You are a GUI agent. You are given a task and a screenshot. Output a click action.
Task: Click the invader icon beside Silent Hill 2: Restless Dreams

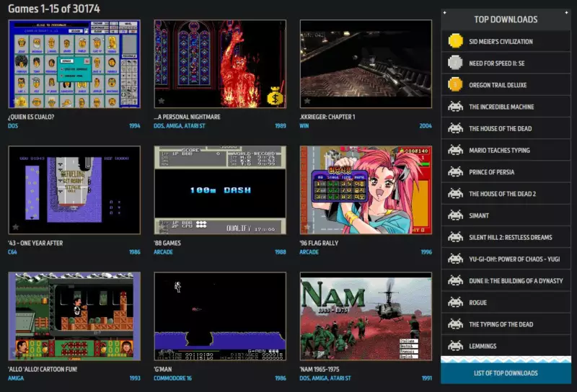pyautogui.click(x=455, y=237)
